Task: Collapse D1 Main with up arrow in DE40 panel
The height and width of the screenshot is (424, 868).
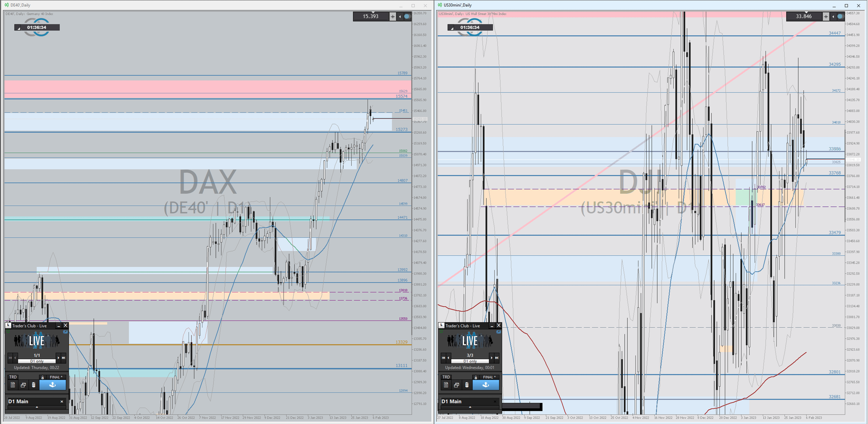Action: [x=37, y=407]
